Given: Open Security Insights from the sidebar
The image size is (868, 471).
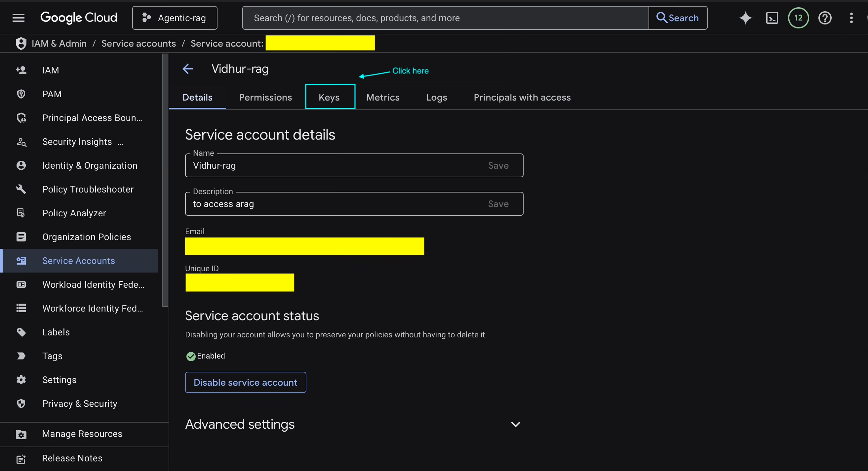Looking at the screenshot, I should (77, 142).
